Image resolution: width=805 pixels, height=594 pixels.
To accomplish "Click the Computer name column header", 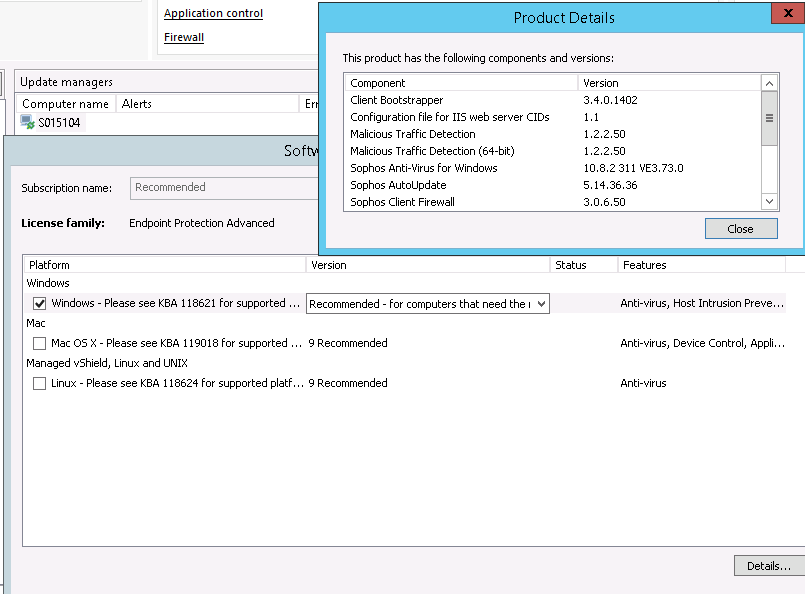I will (x=66, y=104).
